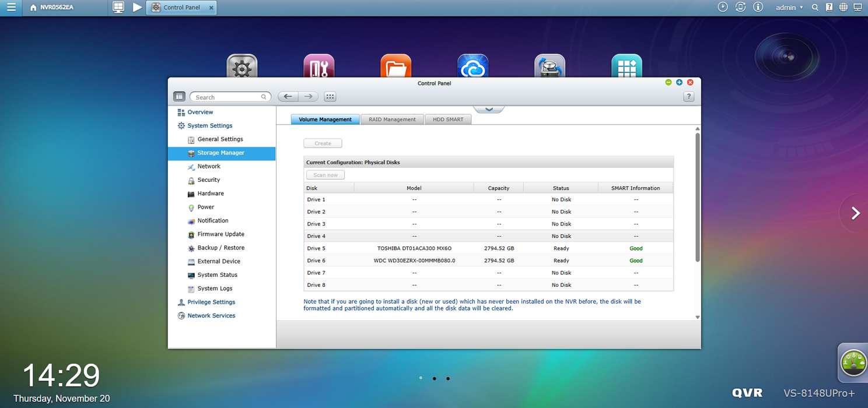Open the search magnifier in top bar
The width and height of the screenshot is (868, 408).
(815, 8)
